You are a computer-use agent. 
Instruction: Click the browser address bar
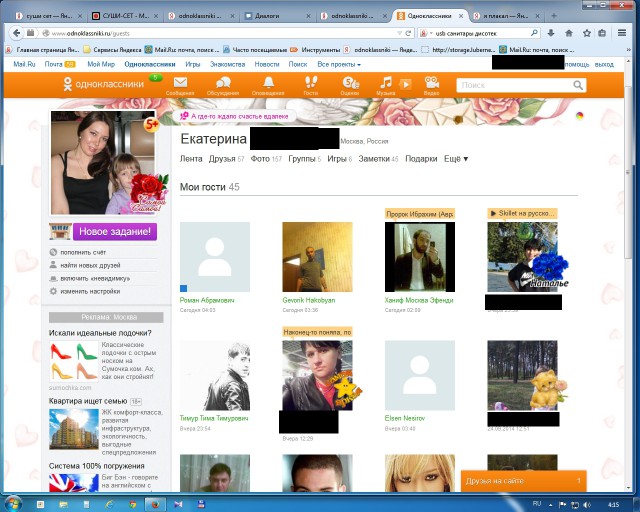[222, 33]
